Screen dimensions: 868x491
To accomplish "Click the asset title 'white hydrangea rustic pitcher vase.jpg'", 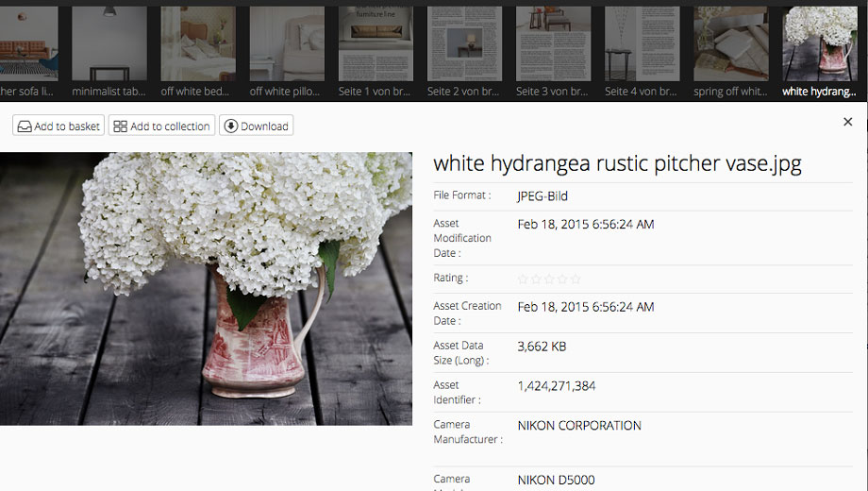I will (617, 163).
